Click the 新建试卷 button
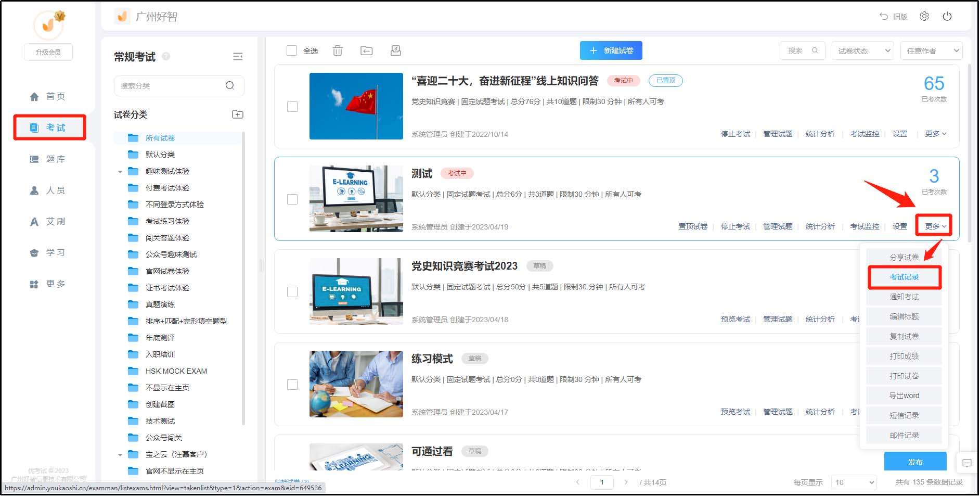Screen dimensions: 980x497 click(611, 50)
